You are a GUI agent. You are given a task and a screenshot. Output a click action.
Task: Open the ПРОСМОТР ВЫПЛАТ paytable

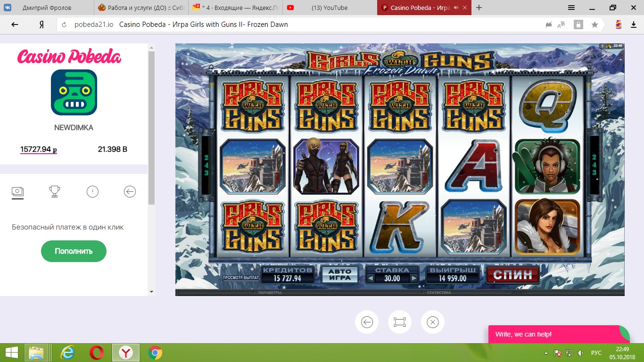[x=241, y=278]
